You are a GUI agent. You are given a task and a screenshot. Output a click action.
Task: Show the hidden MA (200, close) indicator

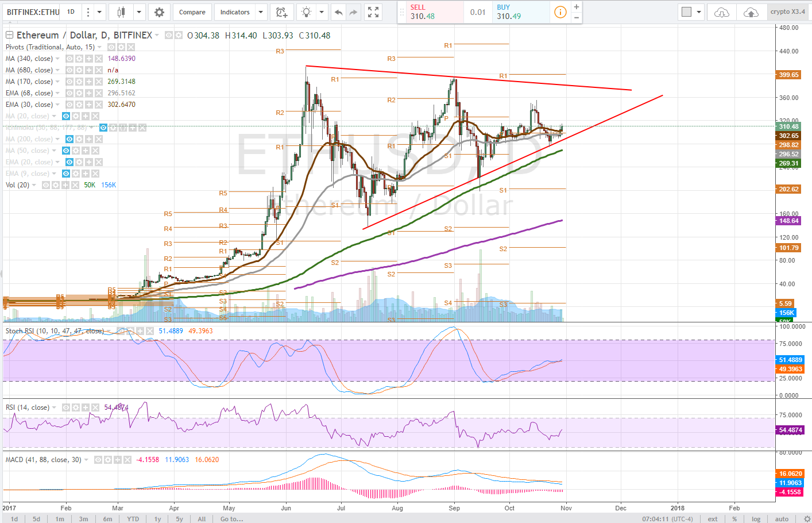[69, 139]
